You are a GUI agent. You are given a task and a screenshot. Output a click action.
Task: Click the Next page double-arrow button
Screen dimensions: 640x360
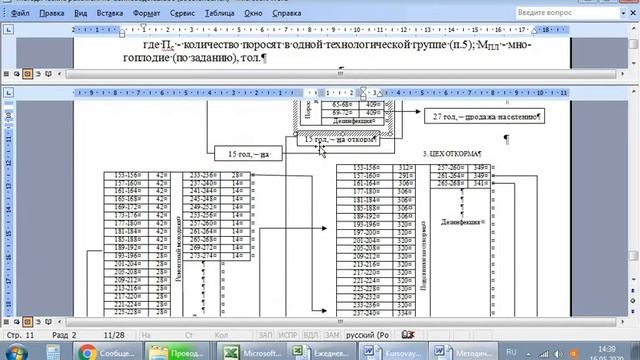coord(633,311)
